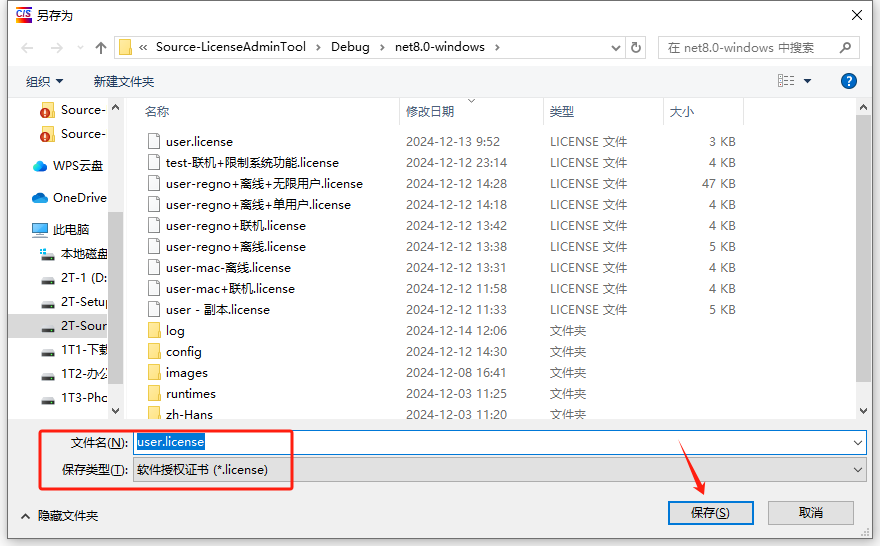Select user-regno+离线+单用户.license file
This screenshot has height=546, width=880.
258,205
